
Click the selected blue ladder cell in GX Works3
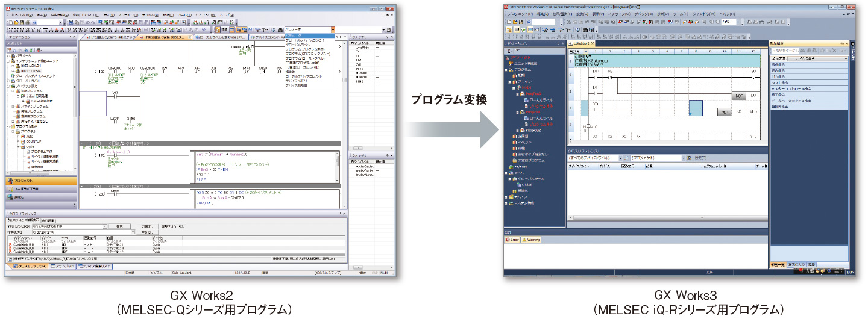click(696, 108)
